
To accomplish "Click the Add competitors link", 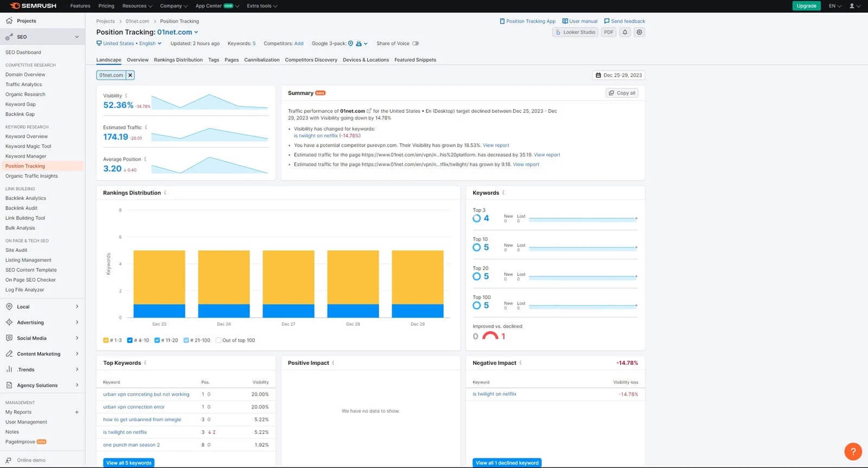I will click(299, 43).
